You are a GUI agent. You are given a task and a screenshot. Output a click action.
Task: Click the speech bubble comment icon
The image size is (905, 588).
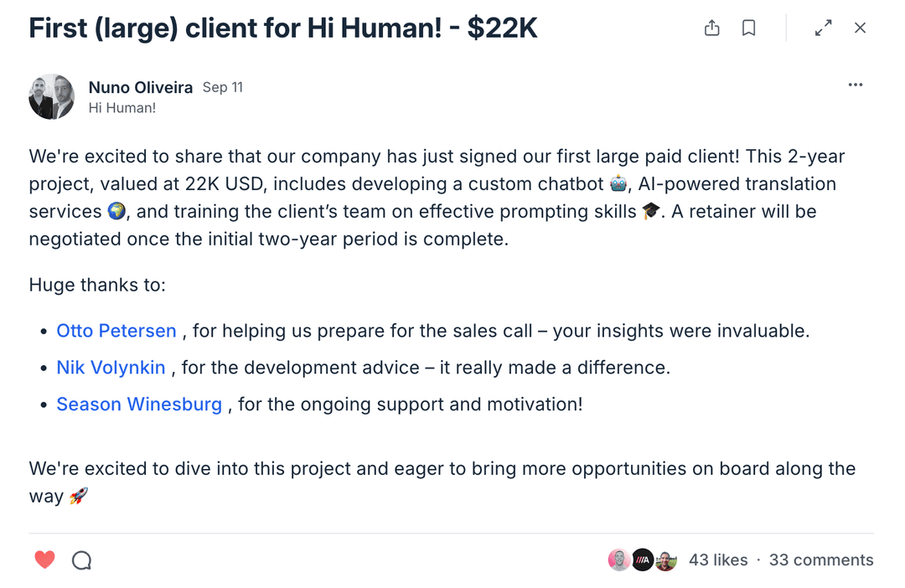[81, 560]
